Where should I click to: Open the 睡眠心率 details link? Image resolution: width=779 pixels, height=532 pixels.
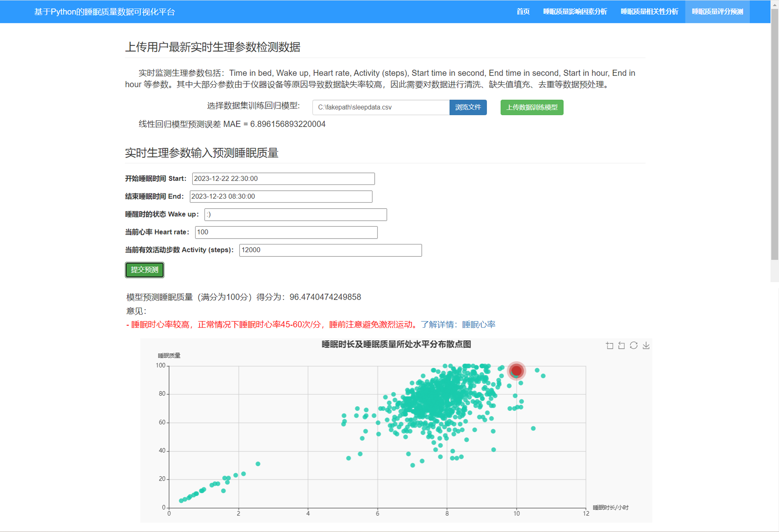coord(479,325)
